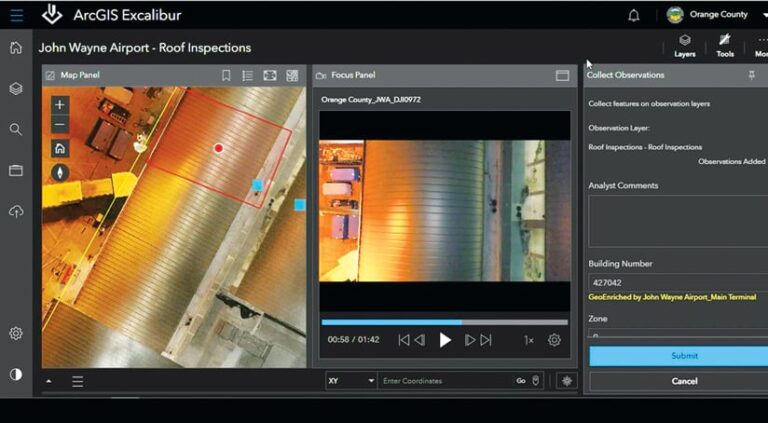The image size is (768, 423).
Task: Open Settings gear in left sidebar
Action: (x=16, y=333)
